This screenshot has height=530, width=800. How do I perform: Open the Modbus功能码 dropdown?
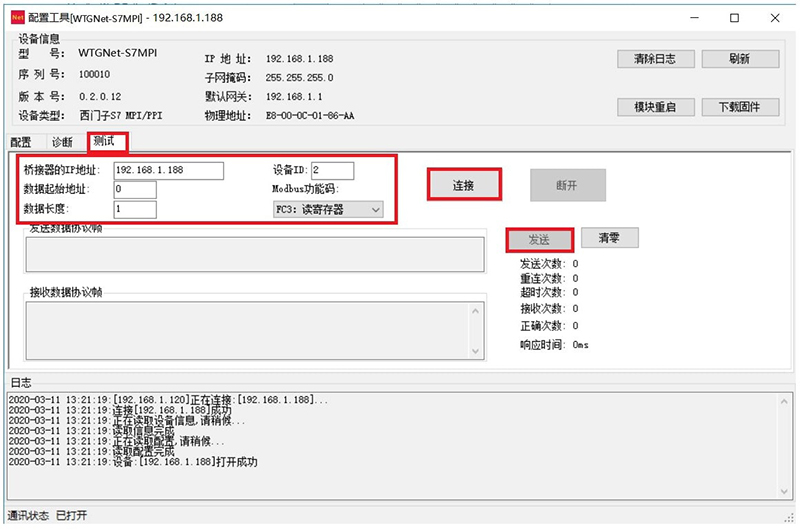[328, 210]
